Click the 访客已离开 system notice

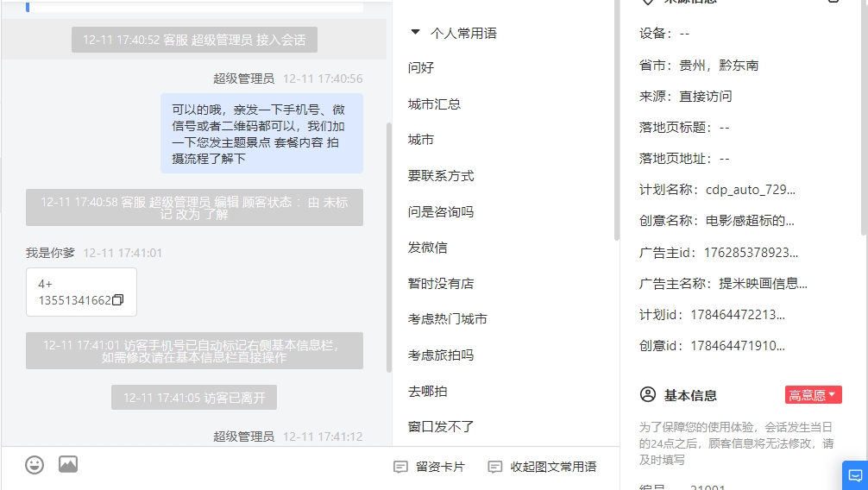coord(194,398)
